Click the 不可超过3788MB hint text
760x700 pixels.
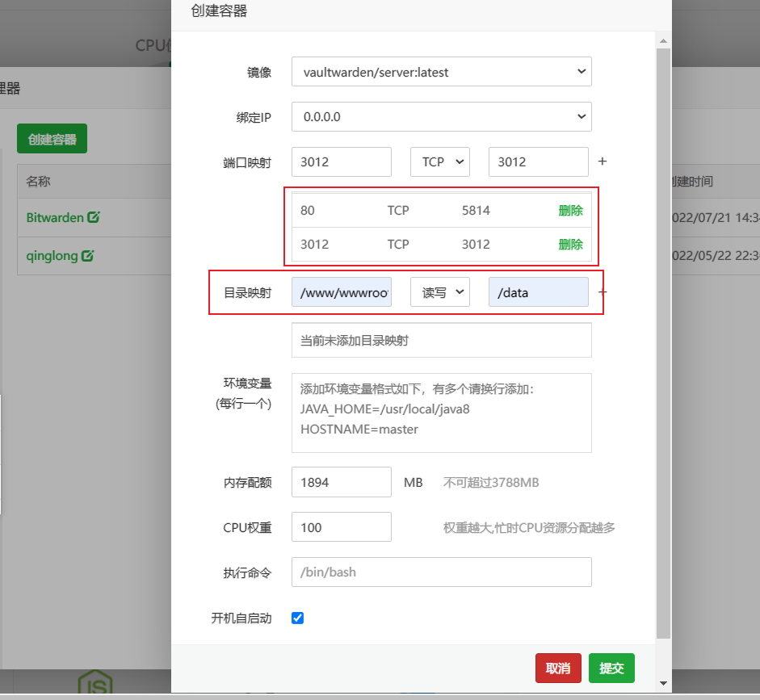click(x=491, y=483)
